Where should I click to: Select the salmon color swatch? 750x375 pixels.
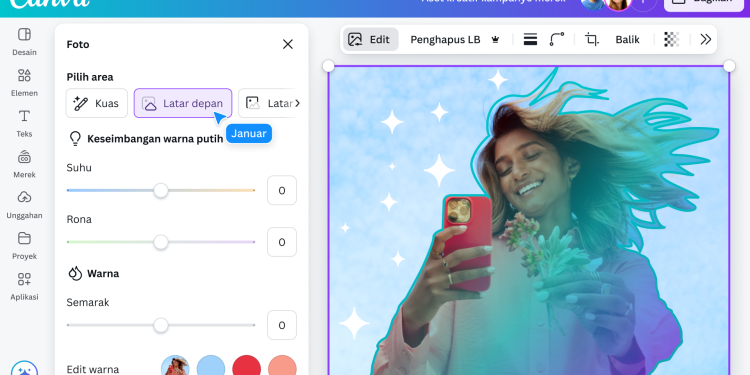[x=282, y=367]
